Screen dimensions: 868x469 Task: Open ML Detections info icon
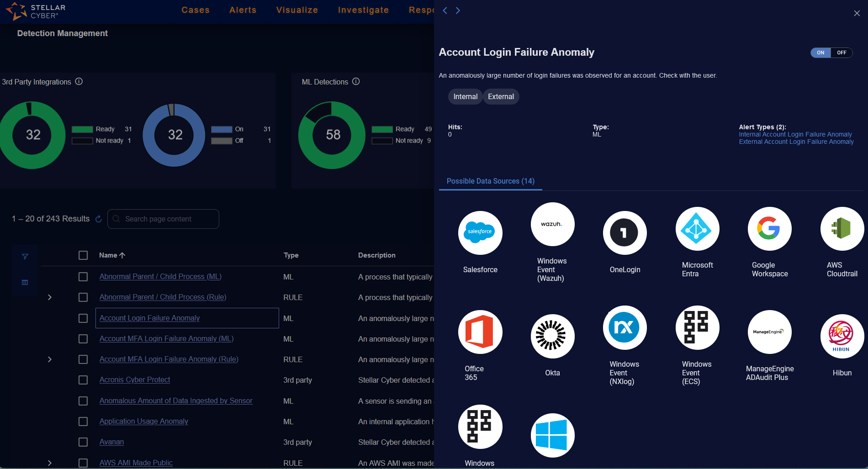[x=356, y=82]
